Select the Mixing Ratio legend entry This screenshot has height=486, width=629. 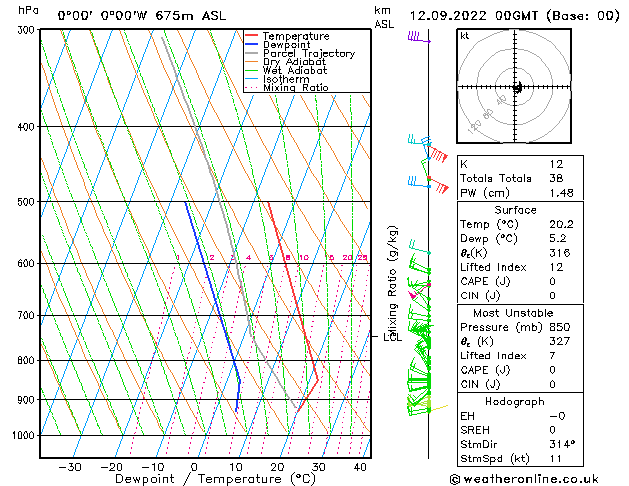pos(286,87)
